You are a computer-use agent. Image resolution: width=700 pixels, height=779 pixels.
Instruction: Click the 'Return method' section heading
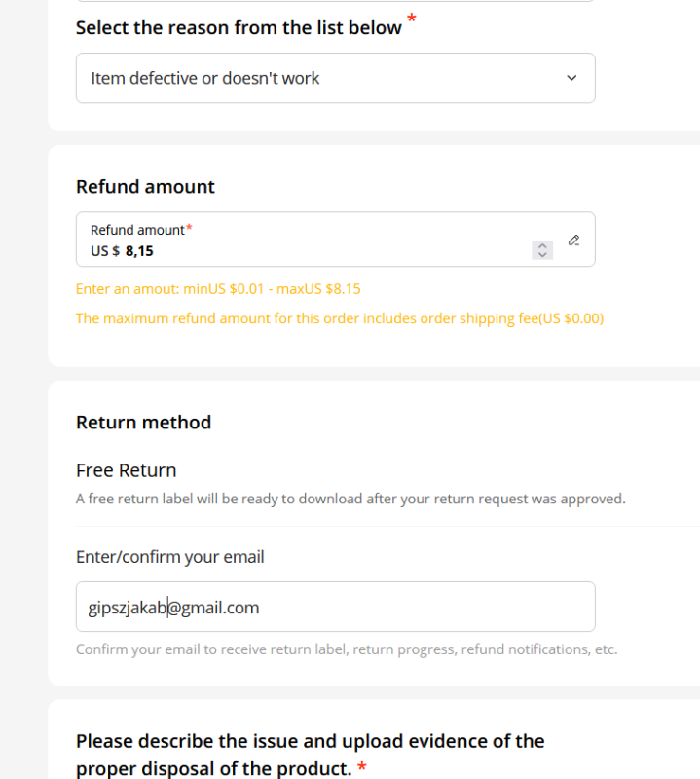[x=143, y=423]
